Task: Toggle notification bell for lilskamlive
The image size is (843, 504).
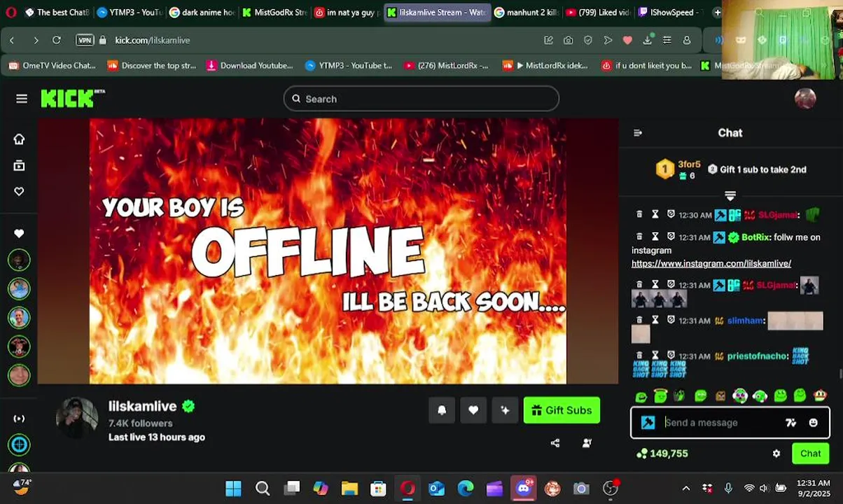Action: 442,410
